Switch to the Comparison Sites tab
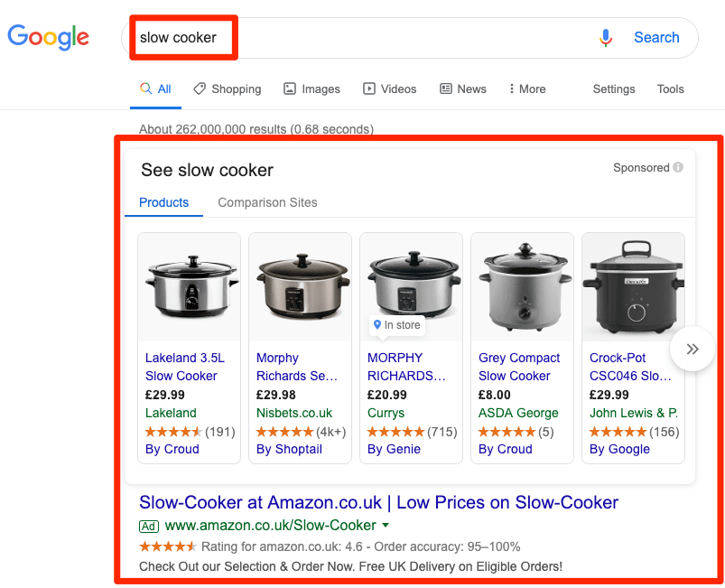 click(267, 202)
